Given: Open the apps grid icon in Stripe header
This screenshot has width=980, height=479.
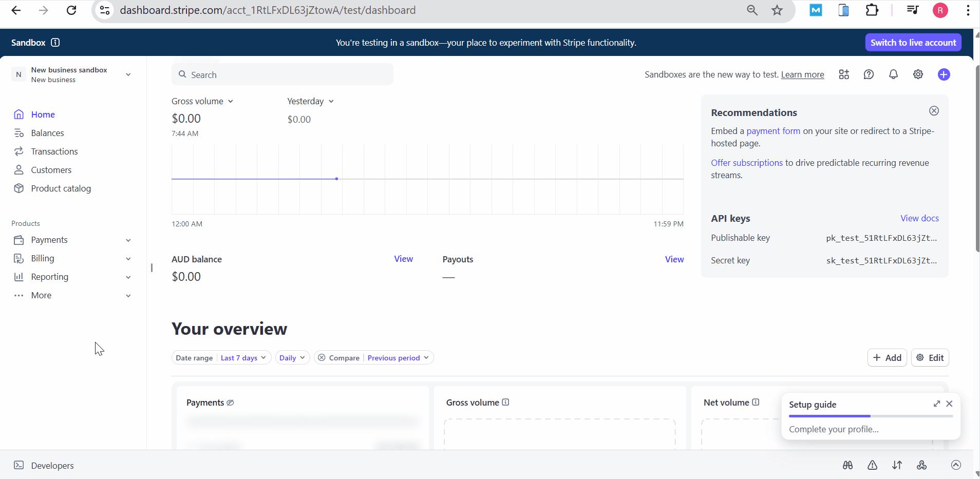Looking at the screenshot, I should [x=844, y=74].
